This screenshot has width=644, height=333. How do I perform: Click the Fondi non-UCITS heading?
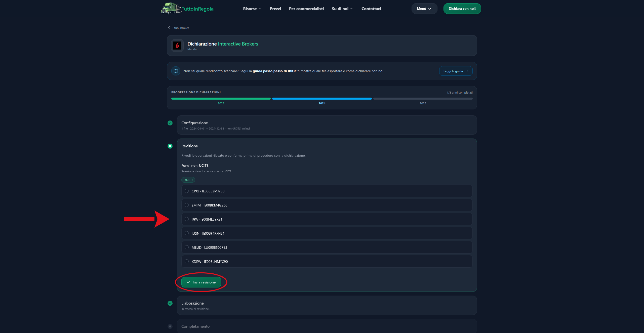pyautogui.click(x=195, y=165)
